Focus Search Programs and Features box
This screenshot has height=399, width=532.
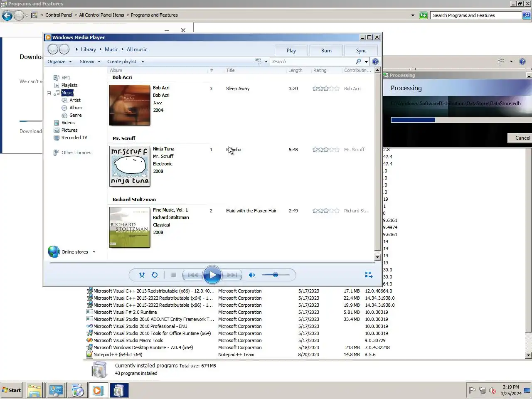[x=476, y=15]
